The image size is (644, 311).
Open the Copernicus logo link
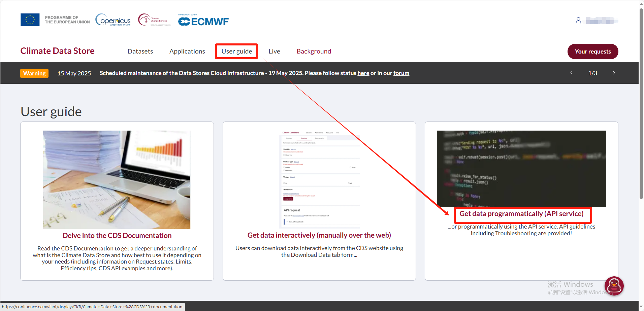113,20
